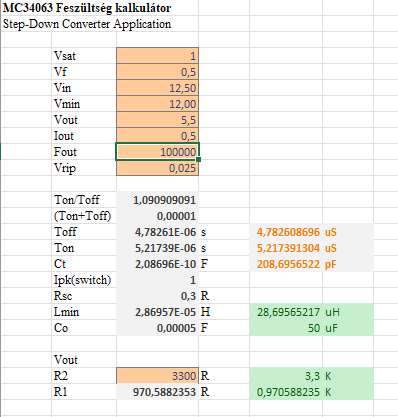
Task: Select the R1 value 970,5882353
Action: coord(157,392)
